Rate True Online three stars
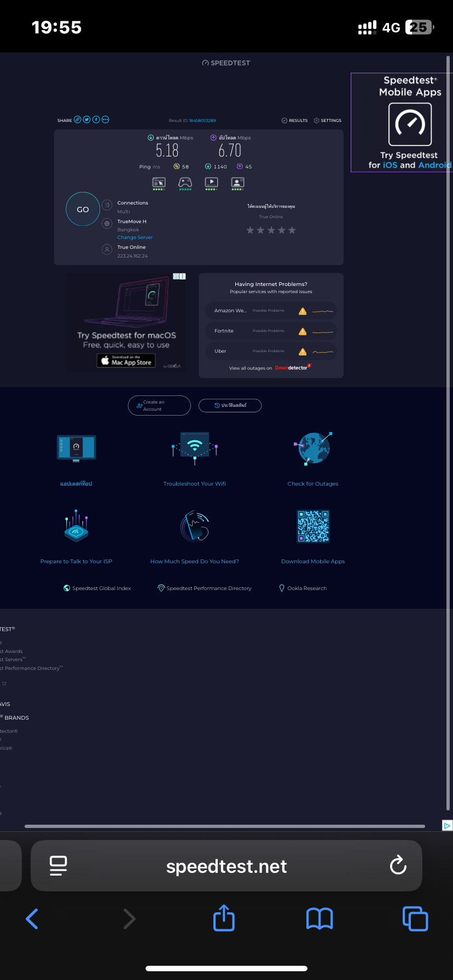The height and width of the screenshot is (980, 453). point(271,230)
